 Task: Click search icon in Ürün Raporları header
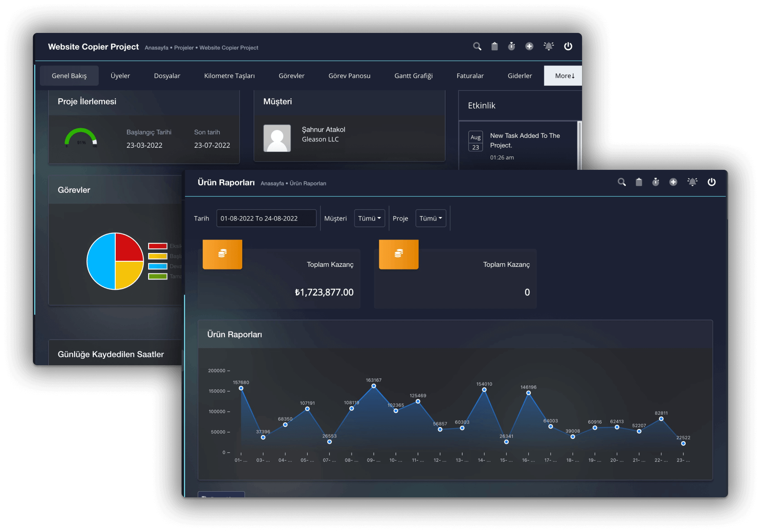[x=622, y=182]
